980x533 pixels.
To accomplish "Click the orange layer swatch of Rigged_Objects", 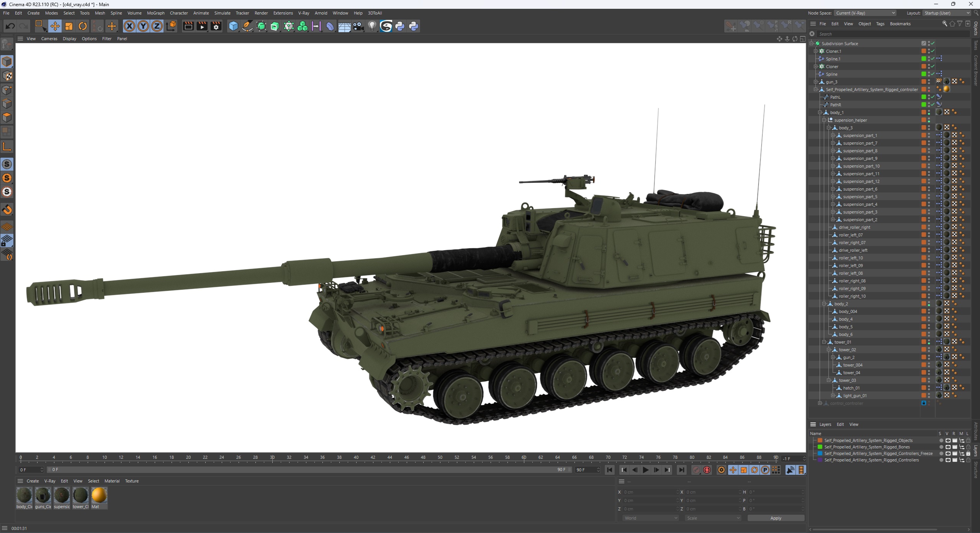I will pos(820,440).
